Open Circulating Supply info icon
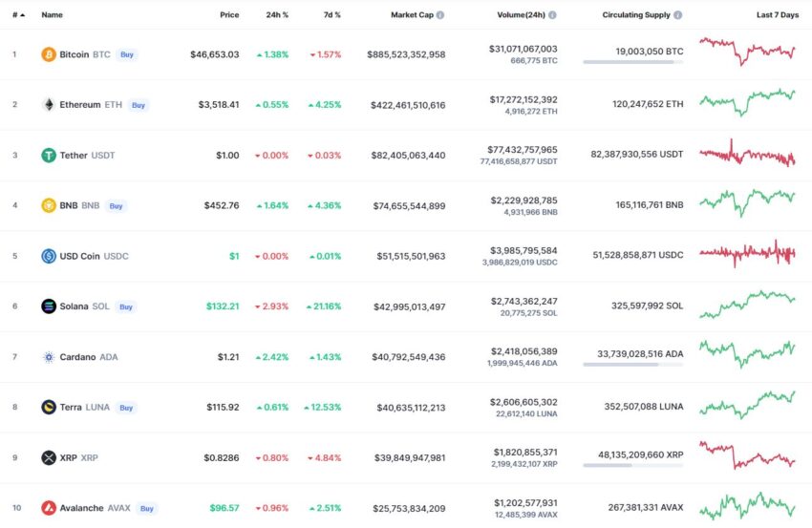Screen dimensions: 812x528 point(678,15)
